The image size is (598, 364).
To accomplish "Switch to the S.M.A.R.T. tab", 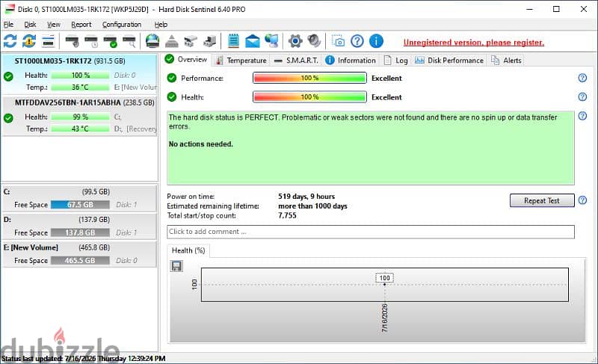I will pos(296,61).
